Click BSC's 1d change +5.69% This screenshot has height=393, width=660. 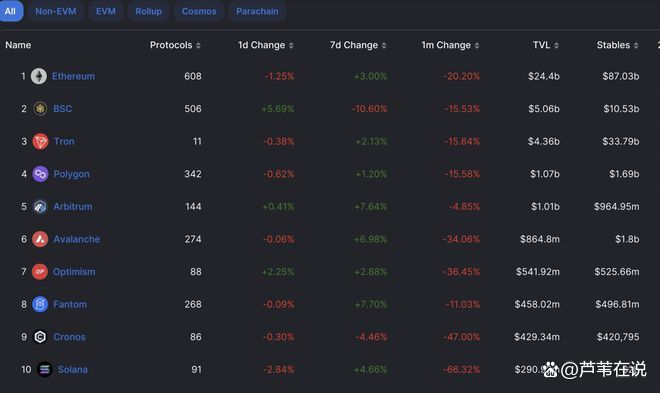tap(278, 109)
